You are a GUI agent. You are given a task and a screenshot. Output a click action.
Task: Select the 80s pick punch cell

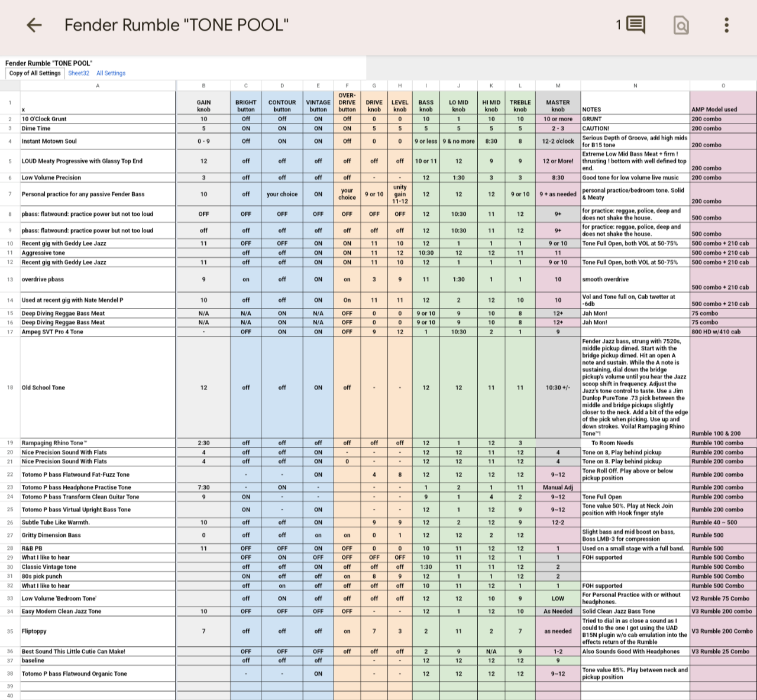[x=98, y=576]
